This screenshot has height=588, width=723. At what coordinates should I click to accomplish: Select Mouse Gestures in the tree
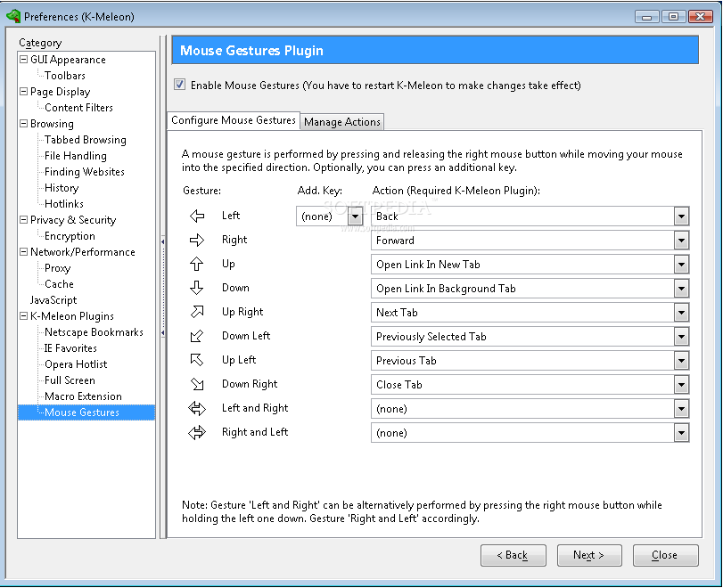coord(82,412)
